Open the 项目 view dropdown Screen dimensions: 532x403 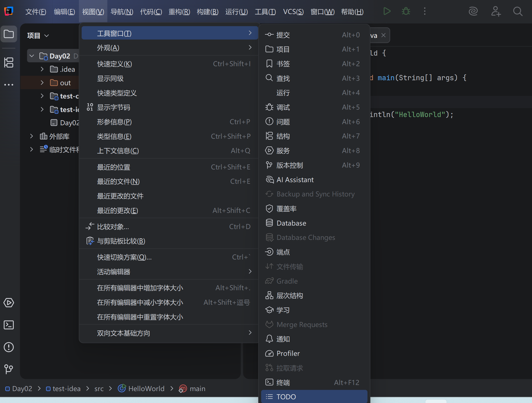(38, 35)
